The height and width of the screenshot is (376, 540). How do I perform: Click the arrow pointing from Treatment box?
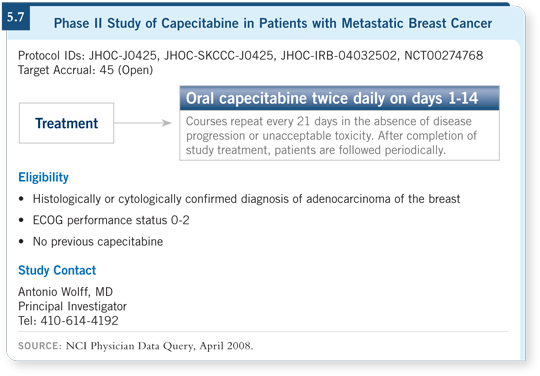(143, 123)
